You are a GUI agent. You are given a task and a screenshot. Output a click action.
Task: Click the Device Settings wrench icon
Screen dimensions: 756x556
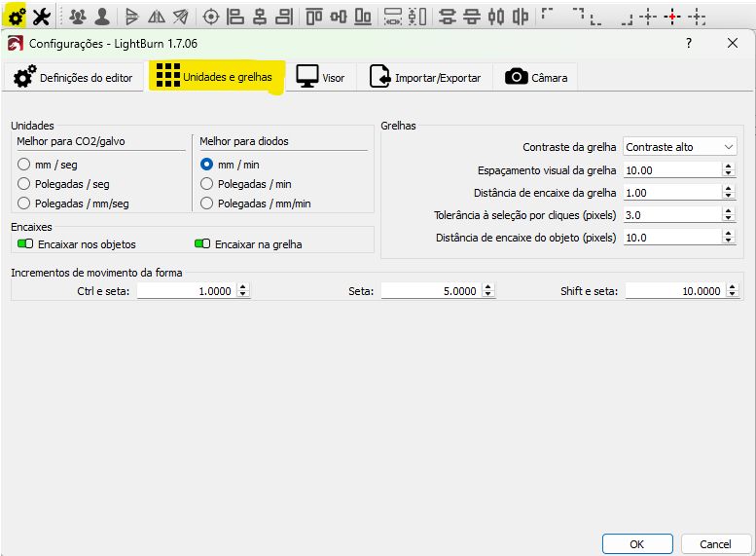tap(41, 17)
